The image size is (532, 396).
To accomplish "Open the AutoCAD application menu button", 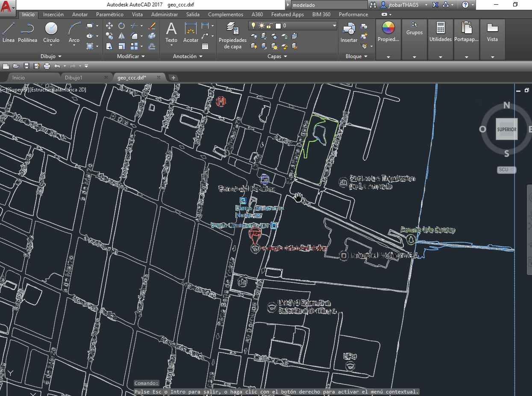I will click(x=8, y=7).
